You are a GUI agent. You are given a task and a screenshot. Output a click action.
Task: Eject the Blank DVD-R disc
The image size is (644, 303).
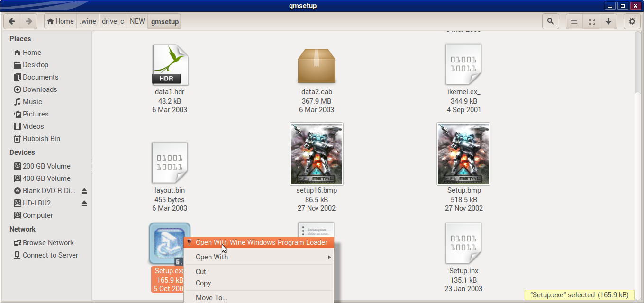click(84, 191)
